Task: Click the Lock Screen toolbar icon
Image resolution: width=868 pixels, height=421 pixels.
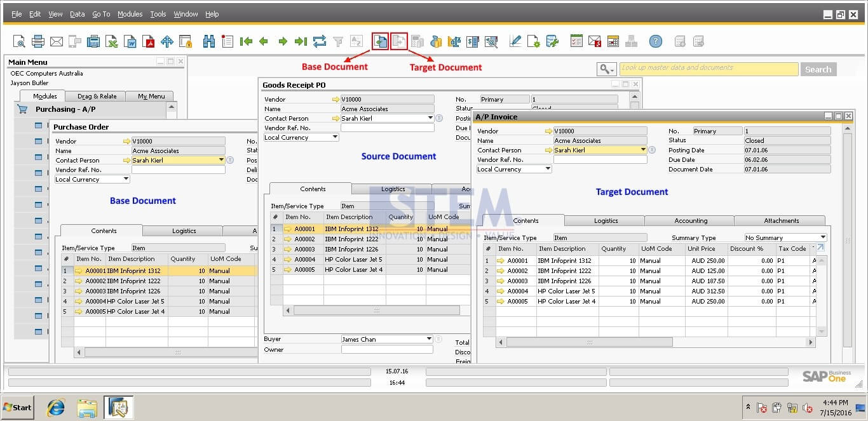Action: click(186, 41)
